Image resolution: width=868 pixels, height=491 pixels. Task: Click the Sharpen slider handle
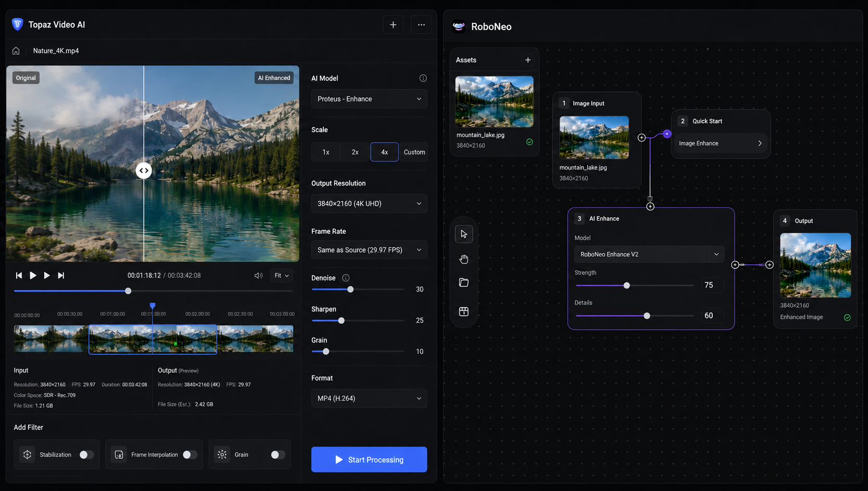[342, 321]
